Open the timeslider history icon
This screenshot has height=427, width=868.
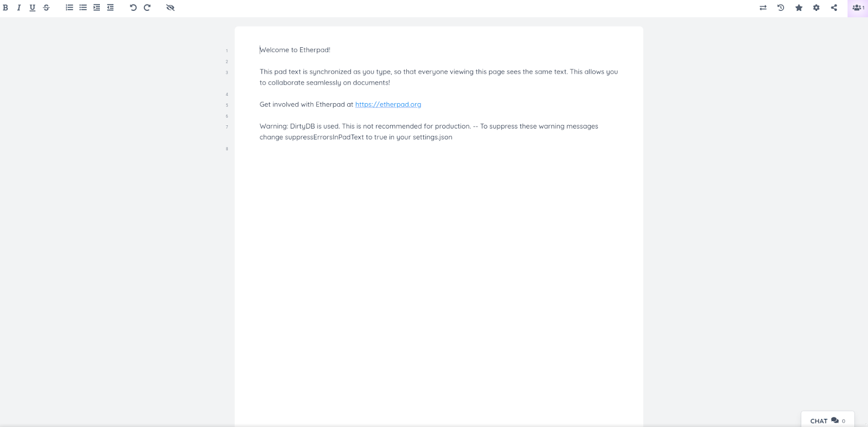(x=781, y=8)
